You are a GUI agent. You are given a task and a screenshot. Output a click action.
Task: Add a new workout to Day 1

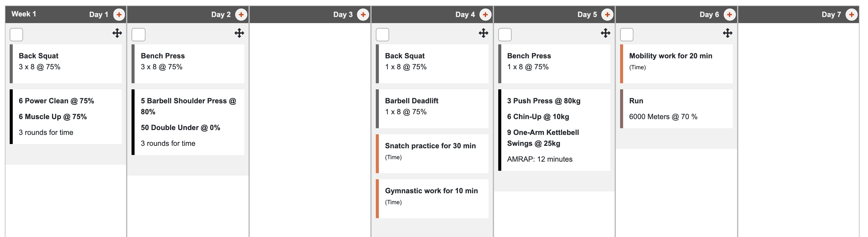(x=119, y=14)
